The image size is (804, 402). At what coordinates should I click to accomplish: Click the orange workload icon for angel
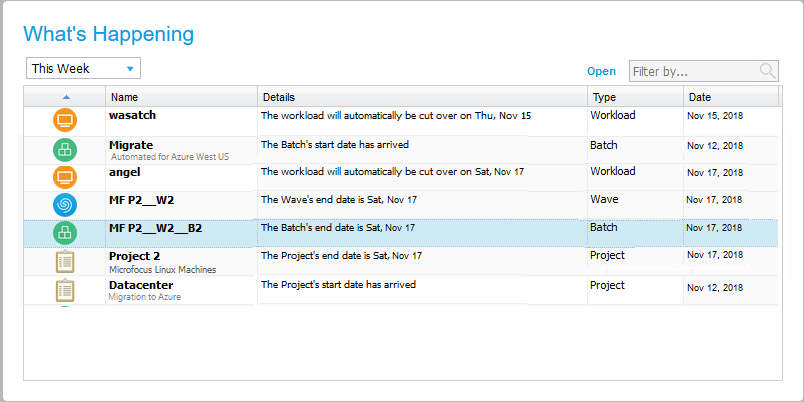point(65,178)
